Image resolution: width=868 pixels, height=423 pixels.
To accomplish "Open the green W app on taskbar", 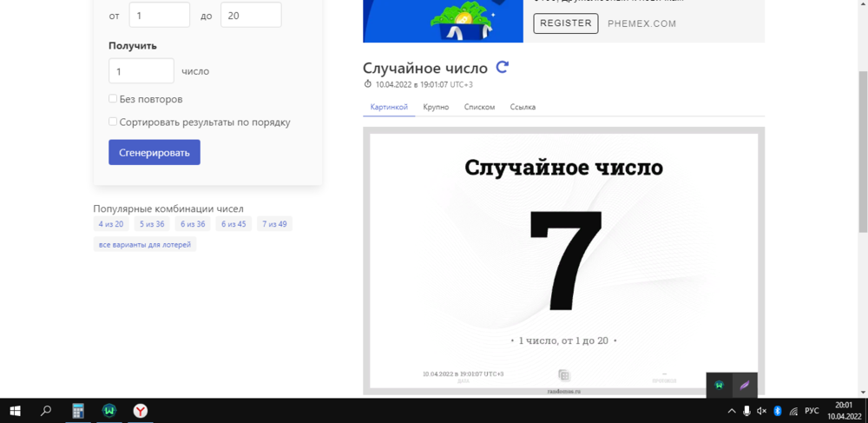I will click(x=109, y=411).
